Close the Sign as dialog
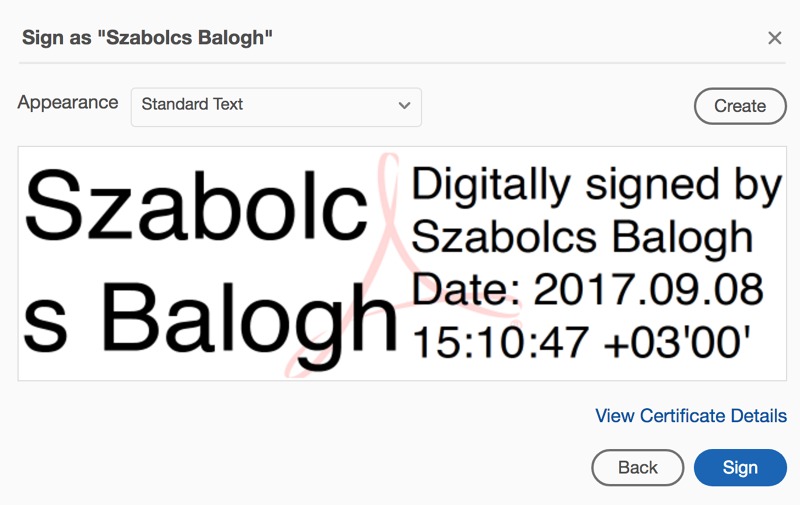The image size is (800, 505). click(774, 38)
